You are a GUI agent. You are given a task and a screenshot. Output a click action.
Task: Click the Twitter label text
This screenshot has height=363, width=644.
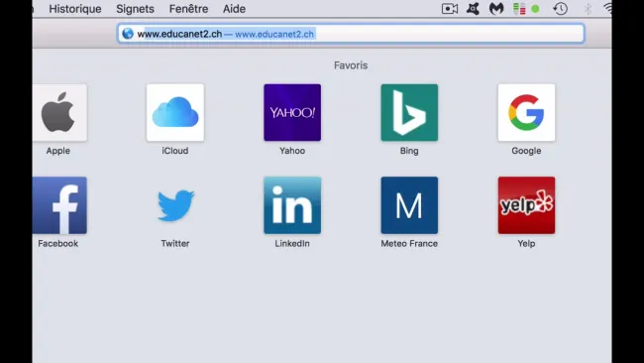pyautogui.click(x=175, y=243)
